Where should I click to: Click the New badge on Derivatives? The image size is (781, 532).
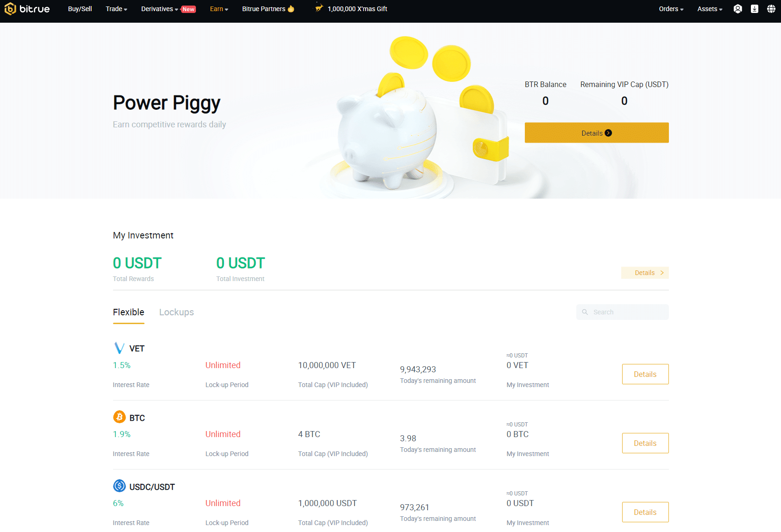(x=188, y=9)
